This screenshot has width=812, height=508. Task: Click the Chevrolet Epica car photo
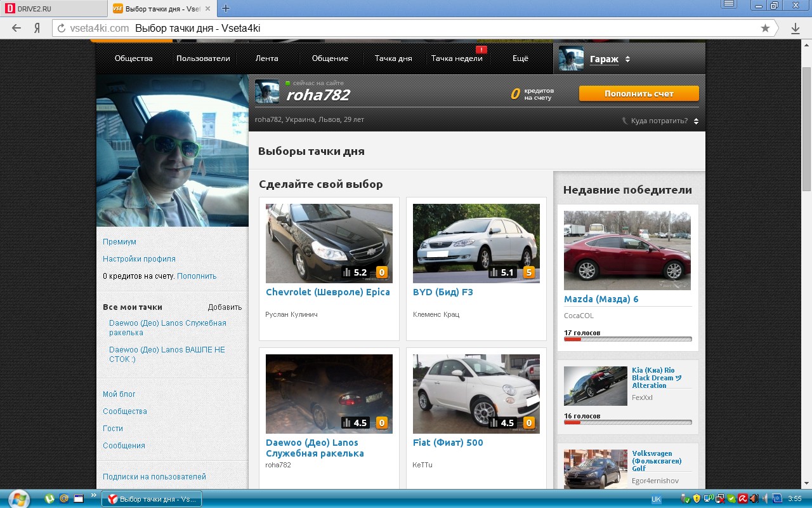coord(329,243)
